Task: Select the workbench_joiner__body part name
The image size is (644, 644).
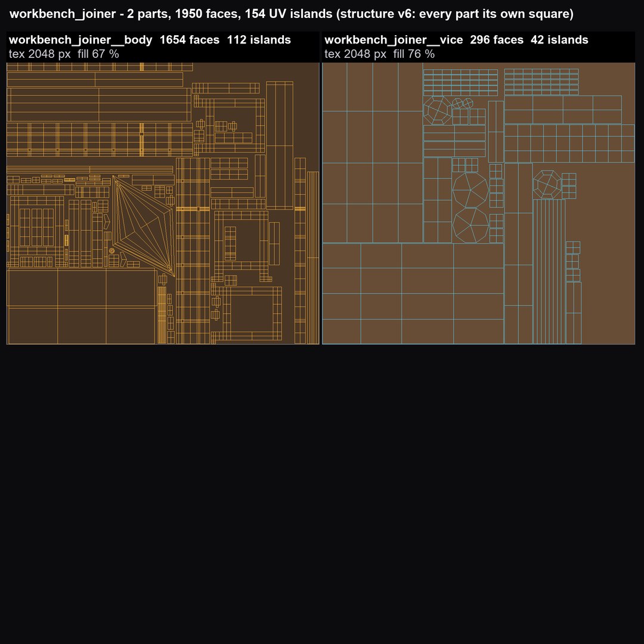Action: click(x=80, y=40)
